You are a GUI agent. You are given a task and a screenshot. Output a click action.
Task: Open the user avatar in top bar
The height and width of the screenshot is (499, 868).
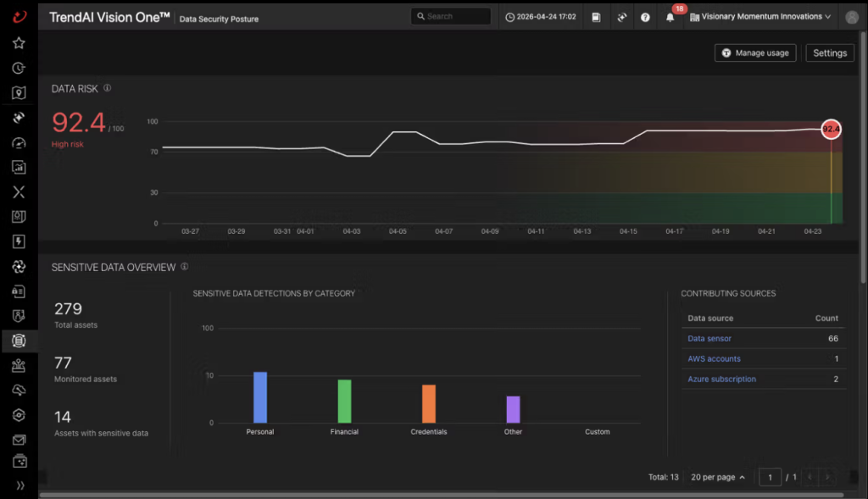(852, 17)
